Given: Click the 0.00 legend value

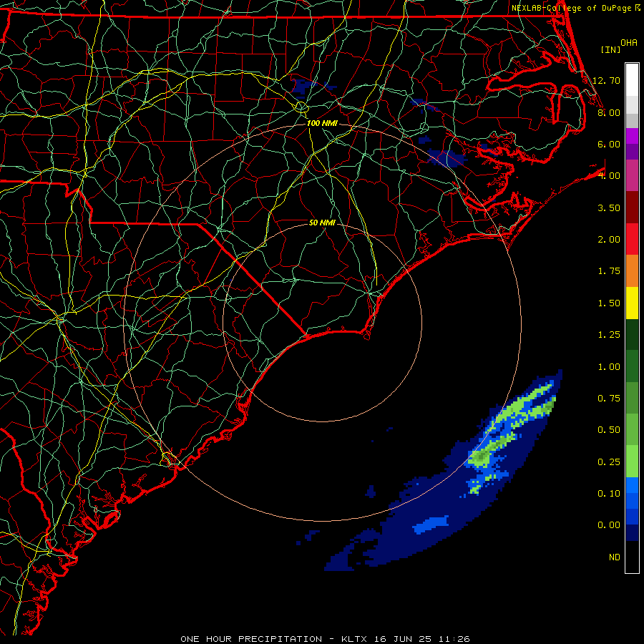Looking at the screenshot, I should (609, 525).
